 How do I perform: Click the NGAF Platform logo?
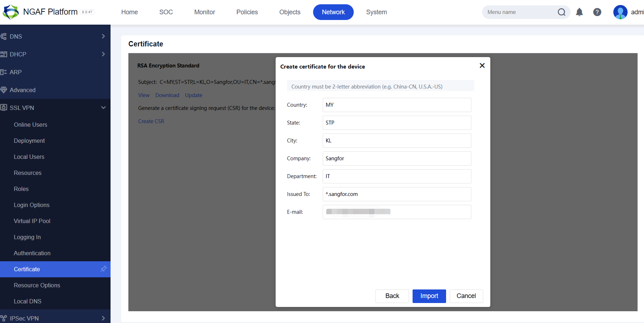click(11, 12)
